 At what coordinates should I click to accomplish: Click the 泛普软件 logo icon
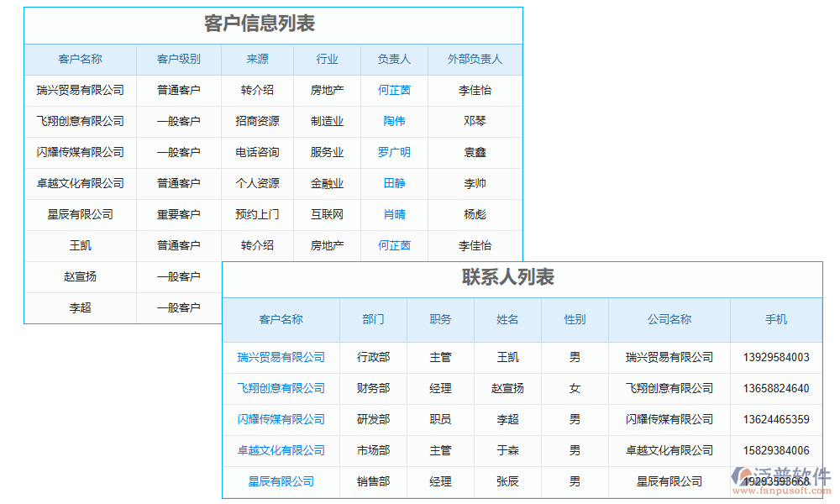tap(739, 475)
